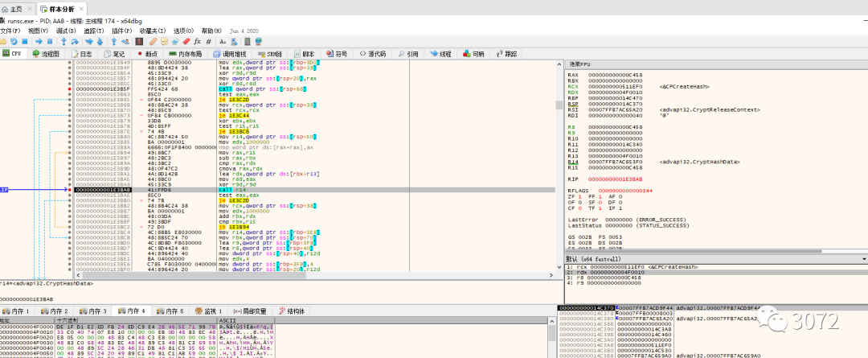Viewport: 868px width, 358px height.
Task: Click the Run to user code icon
Action: click(x=125, y=42)
